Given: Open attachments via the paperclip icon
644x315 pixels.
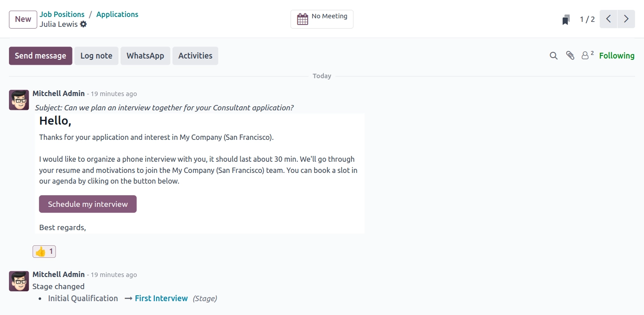Looking at the screenshot, I should point(570,56).
